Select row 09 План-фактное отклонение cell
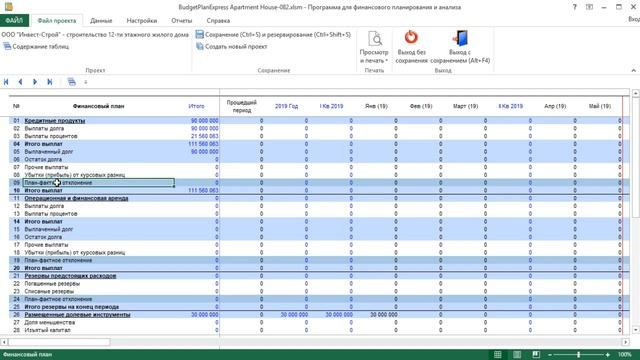 coord(99,182)
